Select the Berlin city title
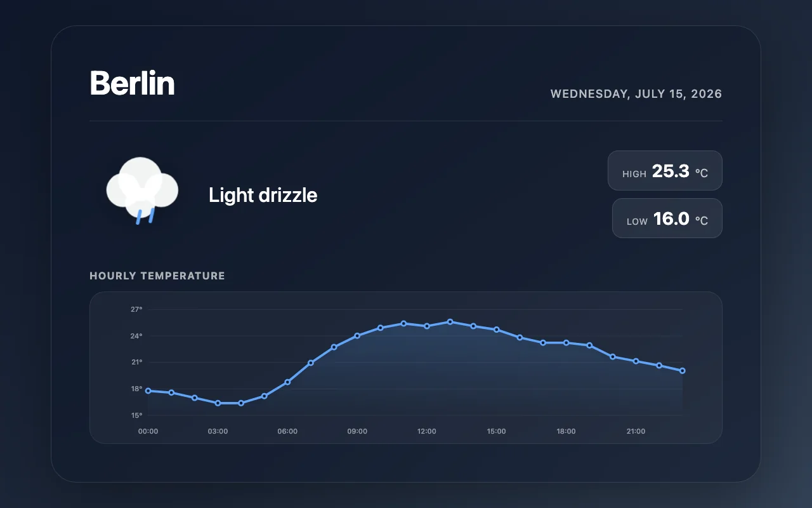812x508 pixels. pos(132,83)
